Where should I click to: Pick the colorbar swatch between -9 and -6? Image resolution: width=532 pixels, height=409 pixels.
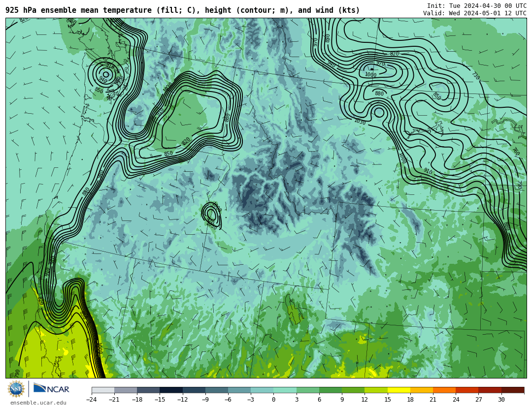217,390
